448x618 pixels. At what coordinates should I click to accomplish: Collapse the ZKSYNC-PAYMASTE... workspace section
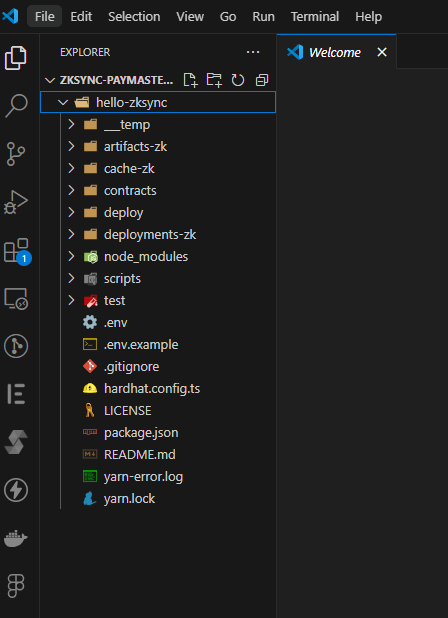[x=50, y=80]
